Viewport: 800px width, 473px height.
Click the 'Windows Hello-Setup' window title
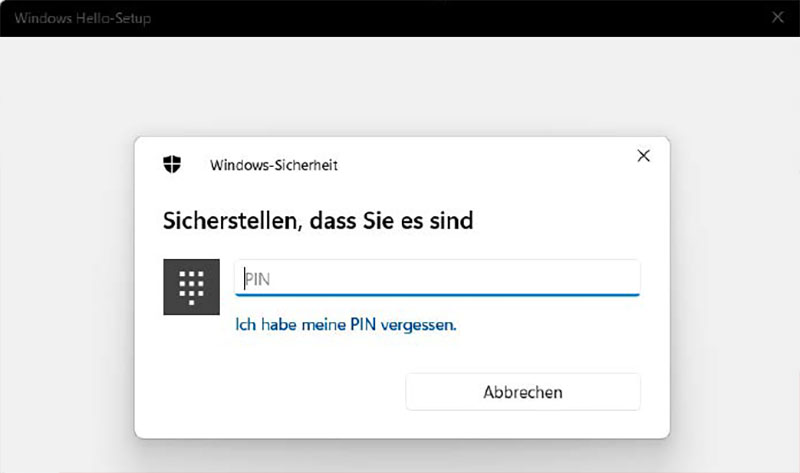pyautogui.click(x=83, y=18)
